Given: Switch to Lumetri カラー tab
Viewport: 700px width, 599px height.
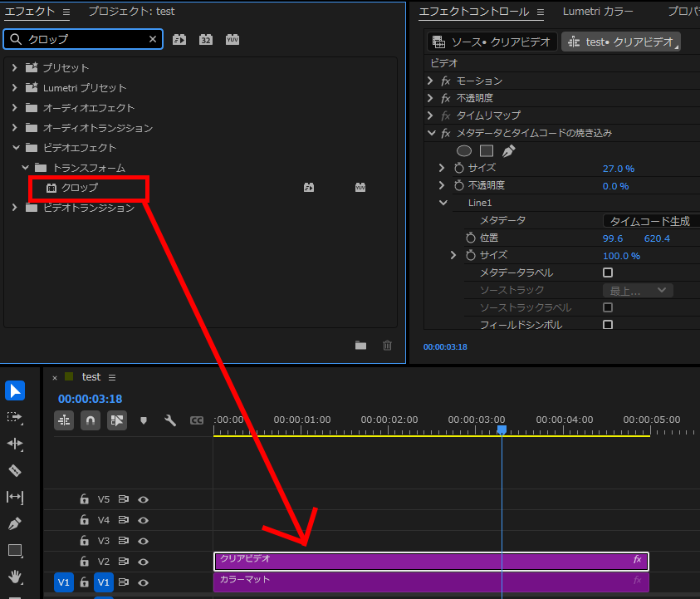Looking at the screenshot, I should coord(598,11).
